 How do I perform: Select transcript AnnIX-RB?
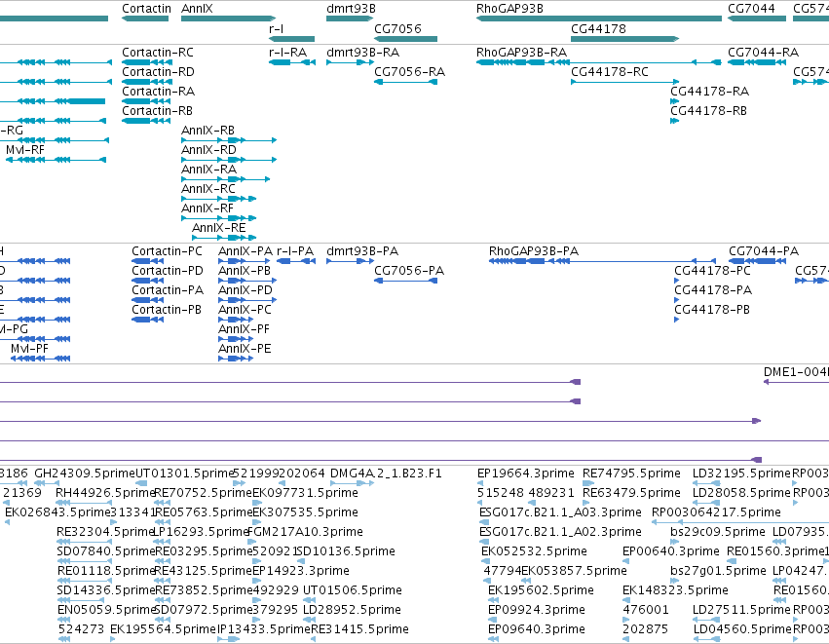pos(207,131)
